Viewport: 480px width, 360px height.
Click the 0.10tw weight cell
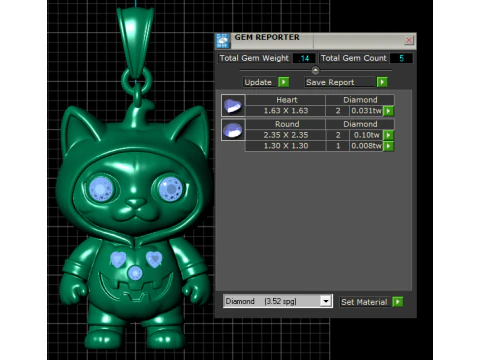(366, 135)
